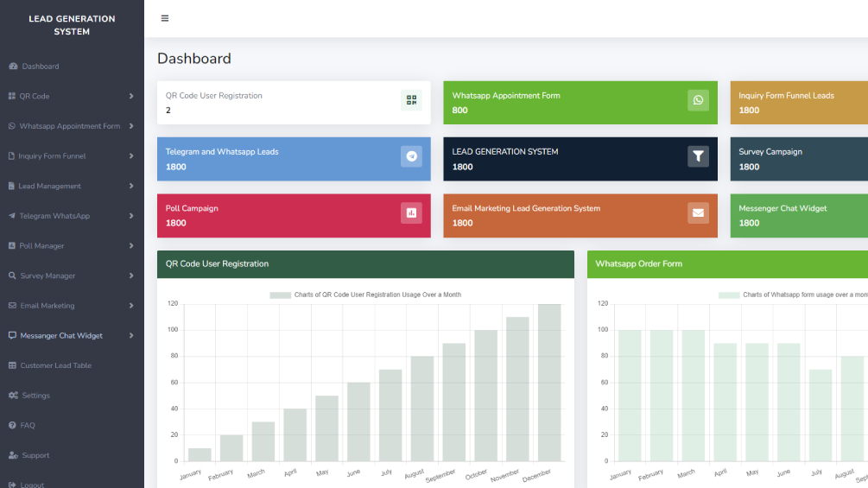Click the July bar in Whatsapp Order Form chart
This screenshot has width=868, height=488.
(x=820, y=415)
